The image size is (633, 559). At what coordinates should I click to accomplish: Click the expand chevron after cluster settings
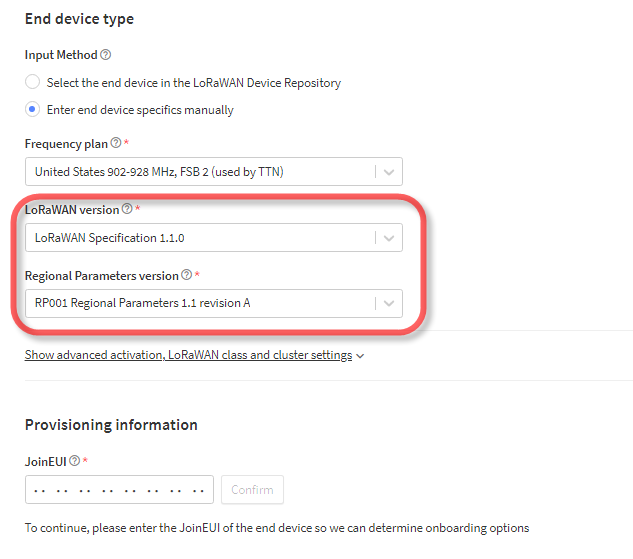pyautogui.click(x=360, y=356)
